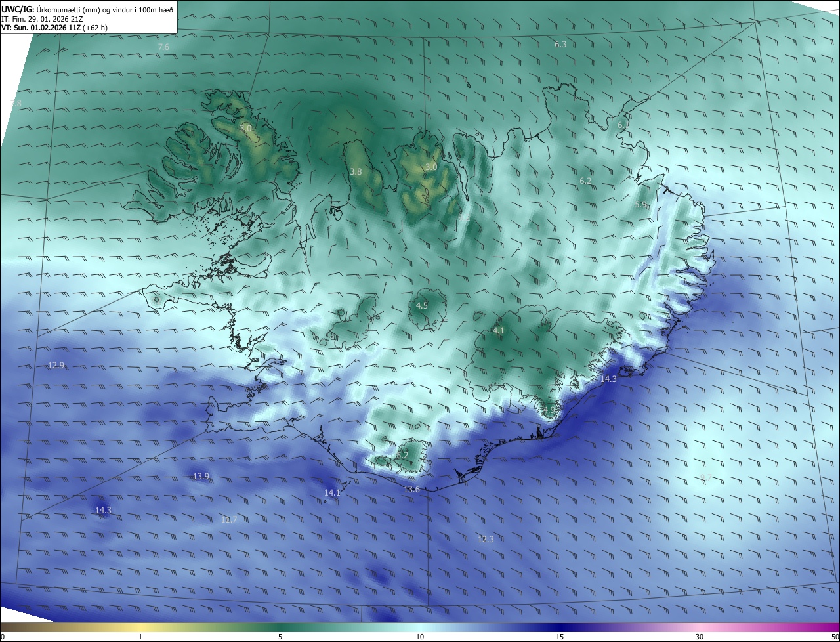Click the map value 7.6
Image resolution: width=840 pixels, height=642 pixels.
click(163, 47)
